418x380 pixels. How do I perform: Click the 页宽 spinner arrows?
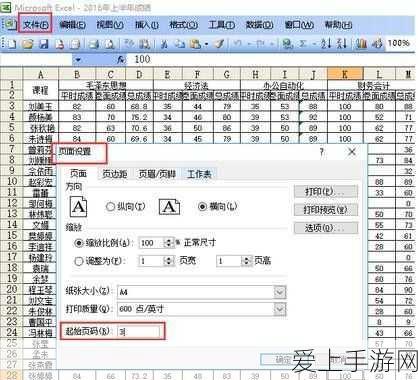coord(169,261)
